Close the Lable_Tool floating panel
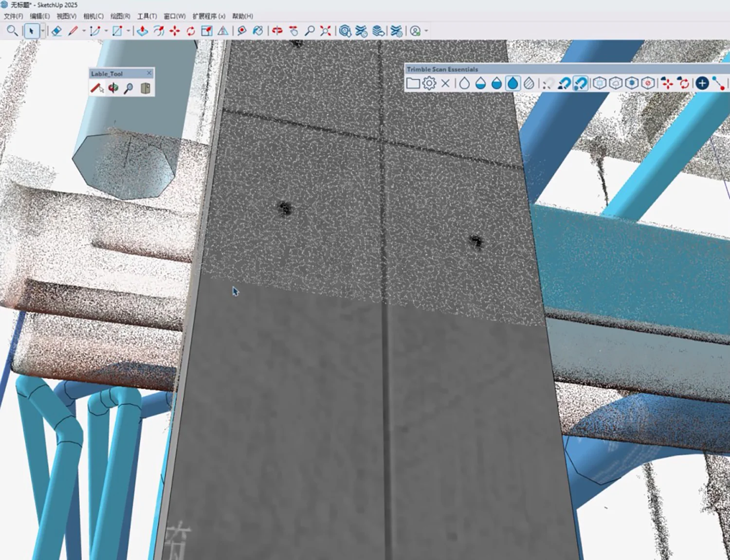730x560 pixels. coord(149,73)
